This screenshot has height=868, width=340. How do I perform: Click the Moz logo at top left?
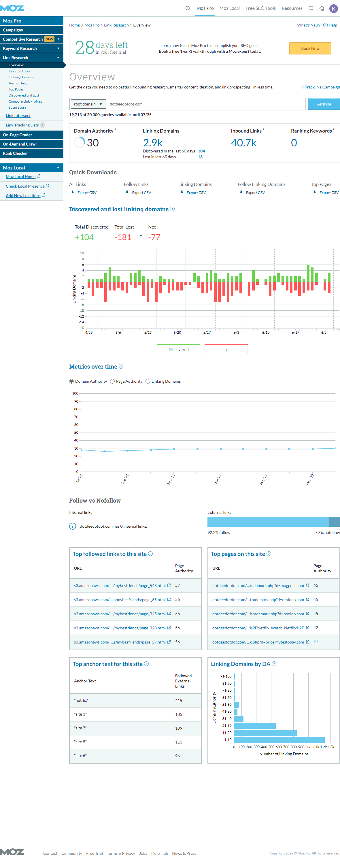tap(12, 8)
